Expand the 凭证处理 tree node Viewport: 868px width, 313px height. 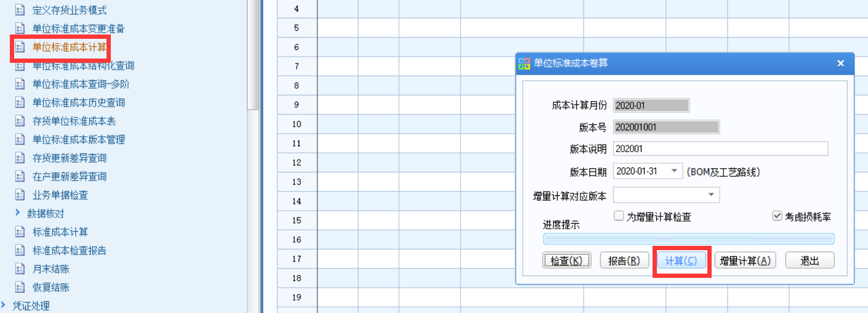click(4, 305)
